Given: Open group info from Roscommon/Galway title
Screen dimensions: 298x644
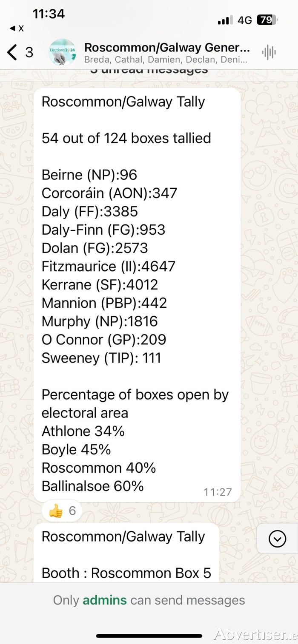Looking at the screenshot, I should pyautogui.click(x=167, y=47).
